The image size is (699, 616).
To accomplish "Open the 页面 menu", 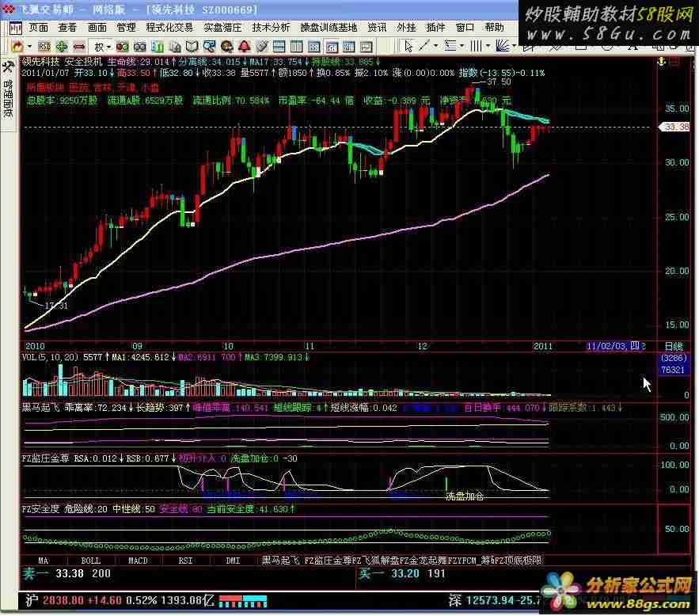I will (39, 28).
